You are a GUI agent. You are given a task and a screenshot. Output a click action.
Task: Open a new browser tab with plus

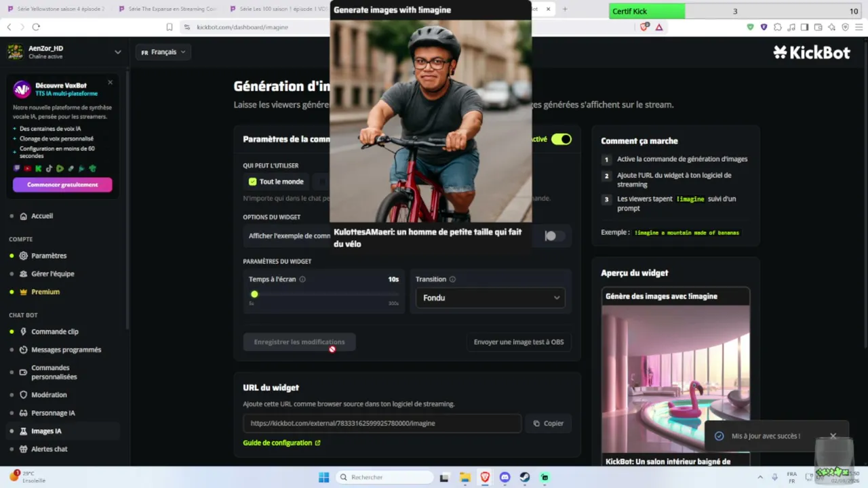pos(565,9)
